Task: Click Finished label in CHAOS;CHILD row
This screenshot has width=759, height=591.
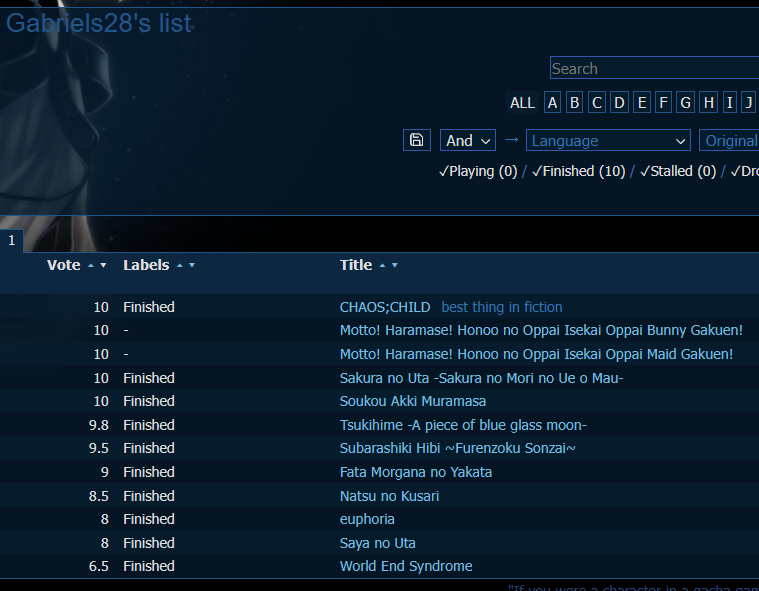Action: pos(149,307)
